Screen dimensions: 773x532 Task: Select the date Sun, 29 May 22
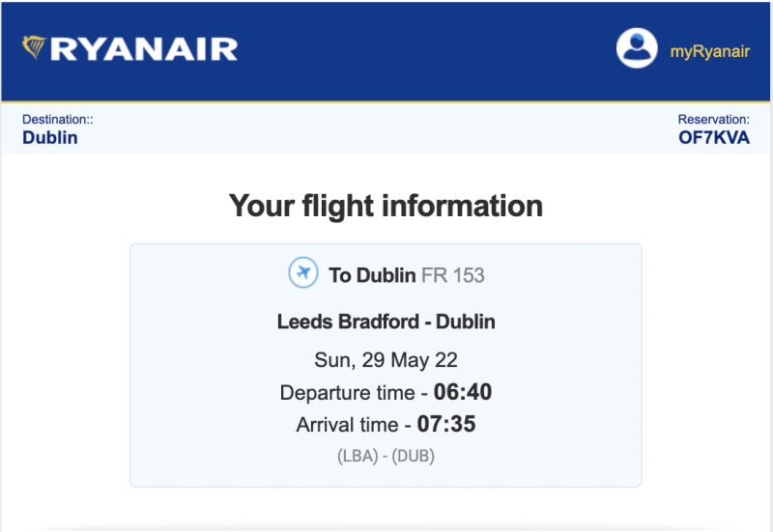tap(386, 360)
